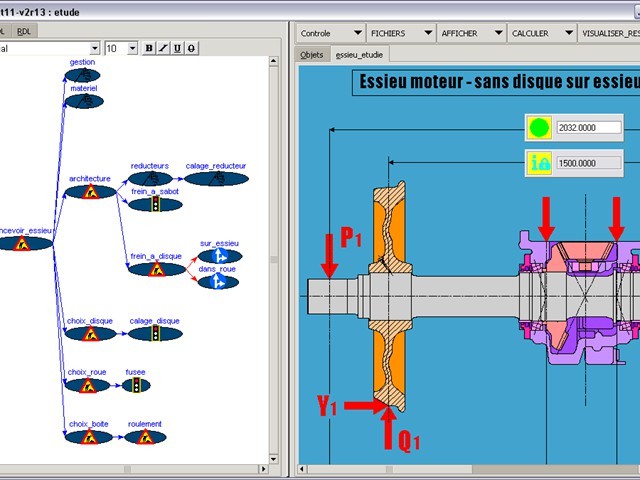Select the architecture roadwork node icon
The height and width of the screenshot is (480, 640).
click(90, 191)
